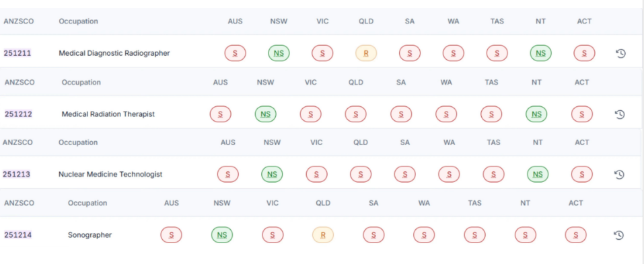Open history icon for Sonographer row
Image resolution: width=644 pixels, height=264 pixels.
[619, 235]
